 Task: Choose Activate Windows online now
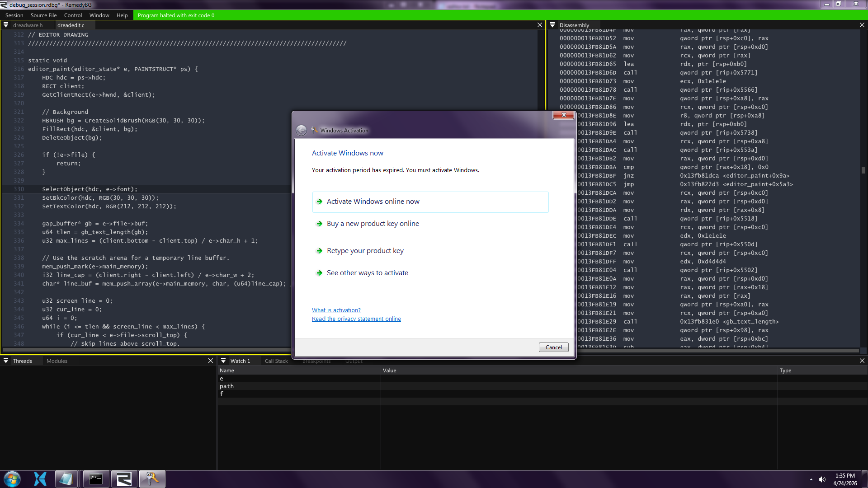click(373, 202)
